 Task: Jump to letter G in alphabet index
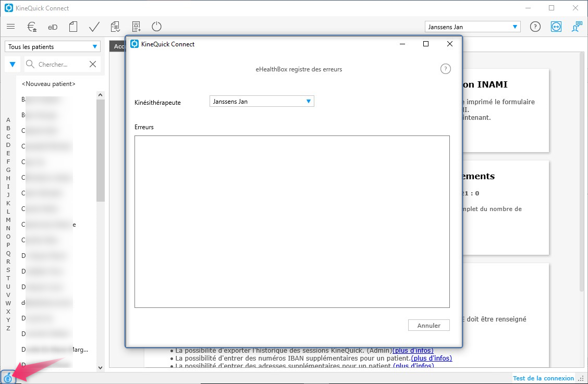tap(8, 170)
